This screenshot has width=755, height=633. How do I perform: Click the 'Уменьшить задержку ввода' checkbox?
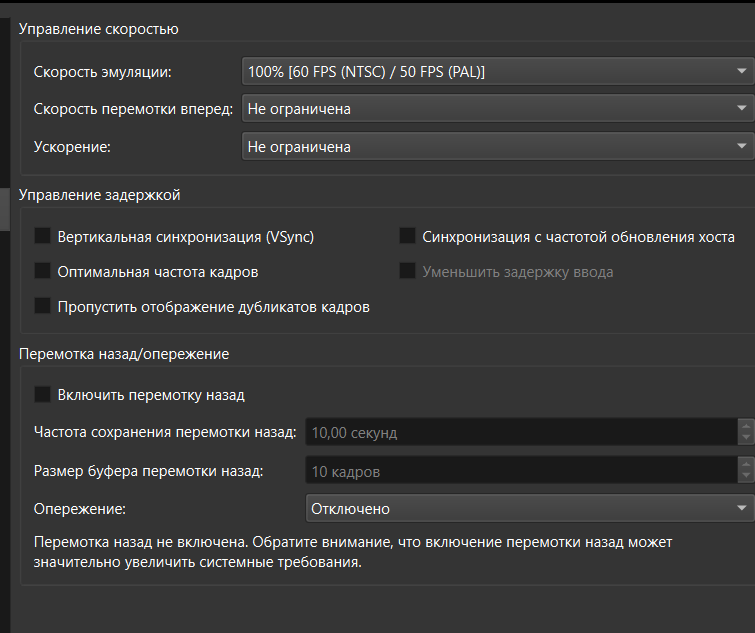pos(407,271)
